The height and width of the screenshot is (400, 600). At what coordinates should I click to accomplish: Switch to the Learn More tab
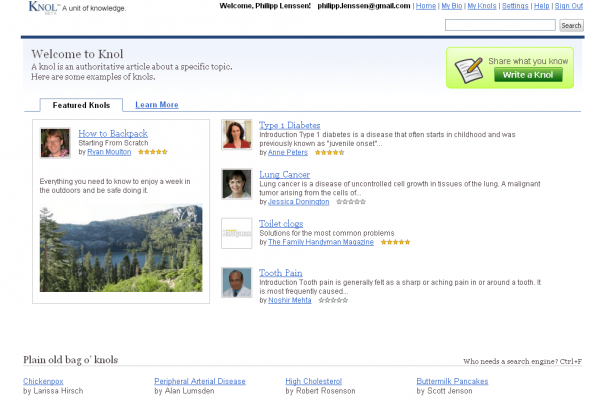157,105
